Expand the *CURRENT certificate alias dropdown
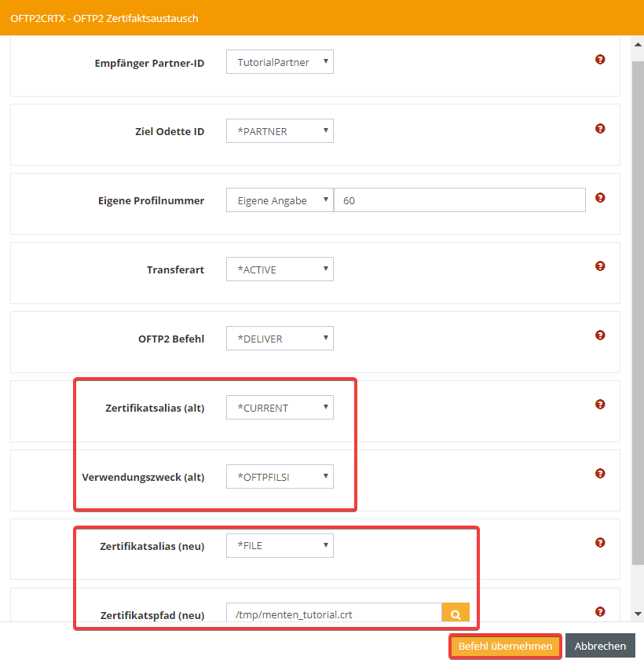This screenshot has height=667, width=644. (280, 408)
